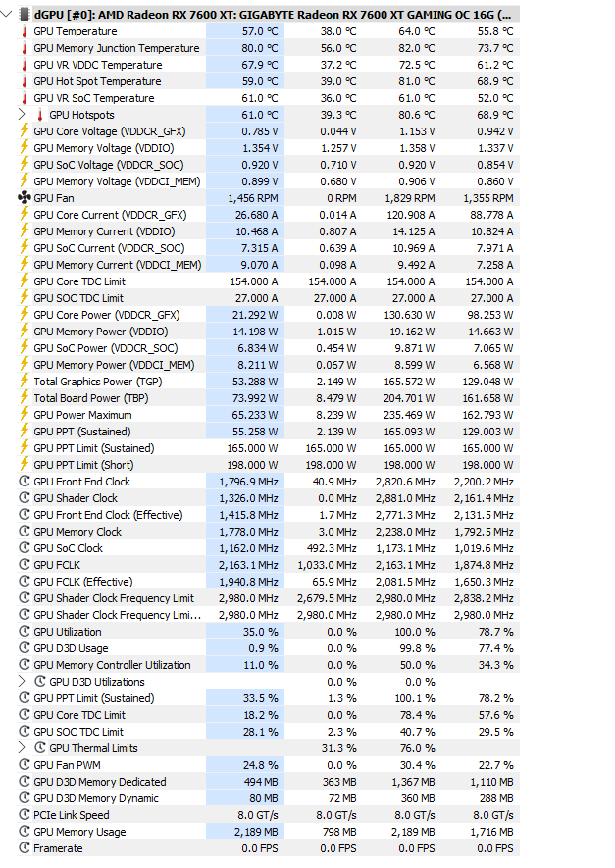This screenshot has height=868, width=615.
Task: Click the thermometer icon beside GPU Hotspots
Action: click(40, 115)
